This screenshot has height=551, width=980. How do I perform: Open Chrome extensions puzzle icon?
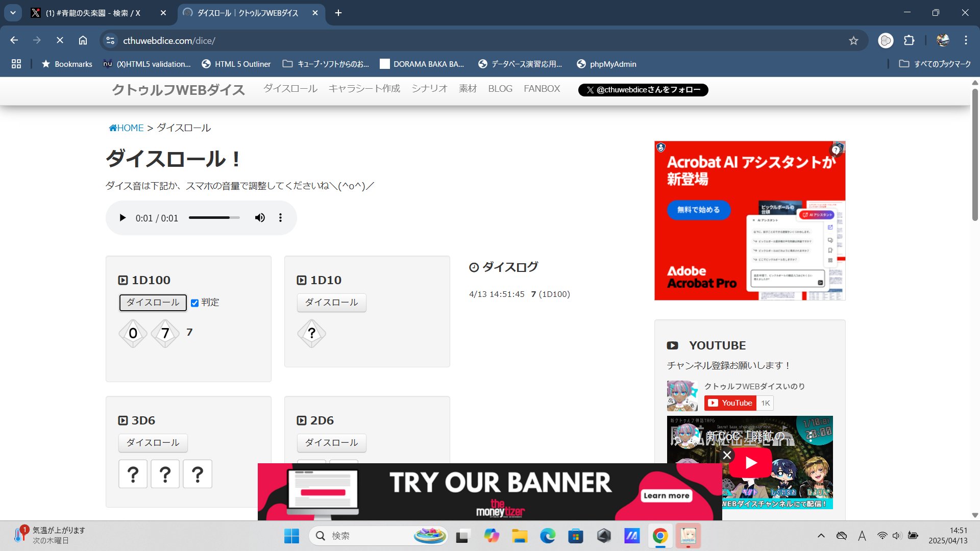pyautogui.click(x=909, y=40)
